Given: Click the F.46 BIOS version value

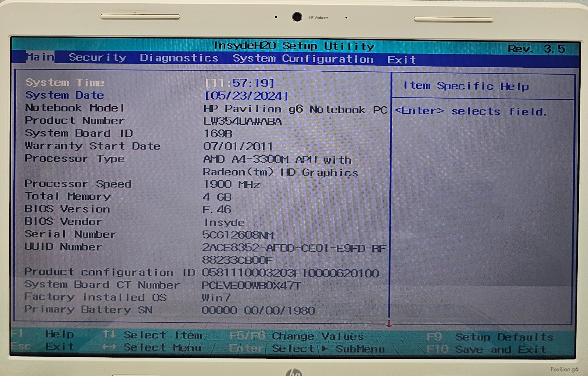Looking at the screenshot, I should pos(217,209).
